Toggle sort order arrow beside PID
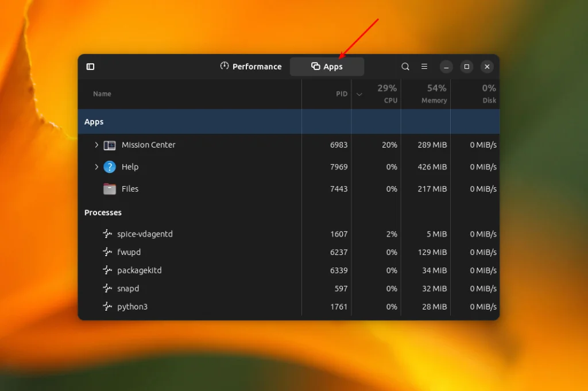Image resolution: width=588 pixels, height=391 pixels. 359,94
